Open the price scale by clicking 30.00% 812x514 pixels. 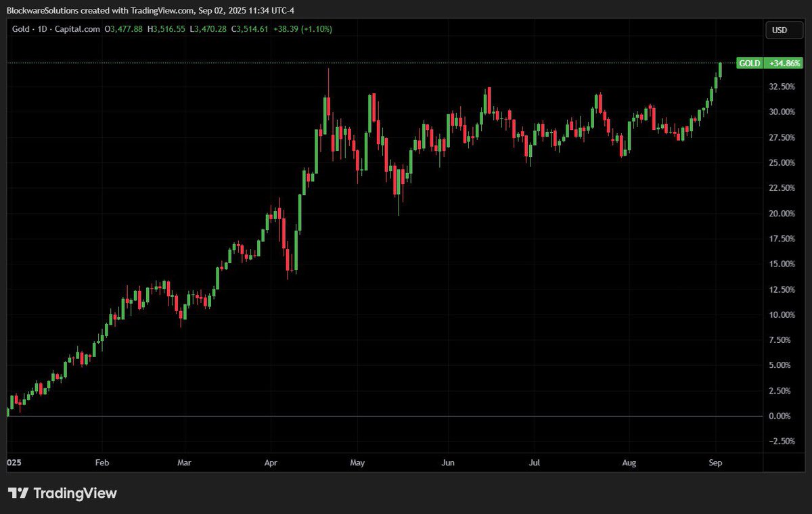[781, 112]
